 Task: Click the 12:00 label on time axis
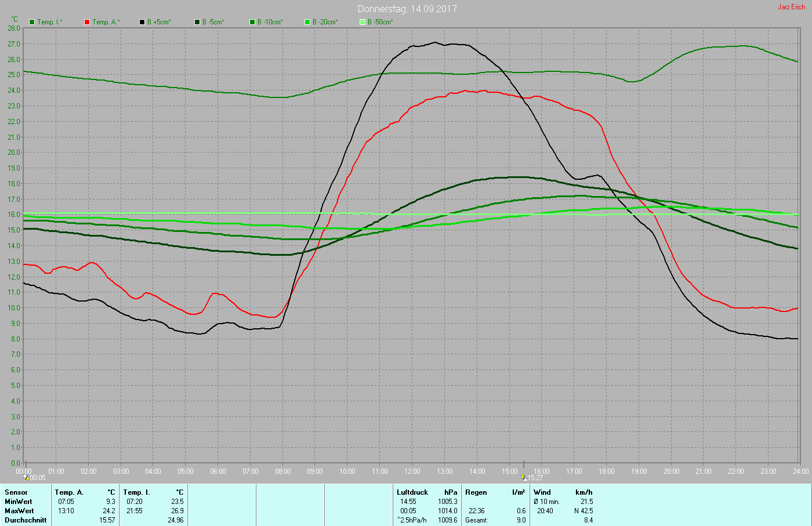(412, 471)
